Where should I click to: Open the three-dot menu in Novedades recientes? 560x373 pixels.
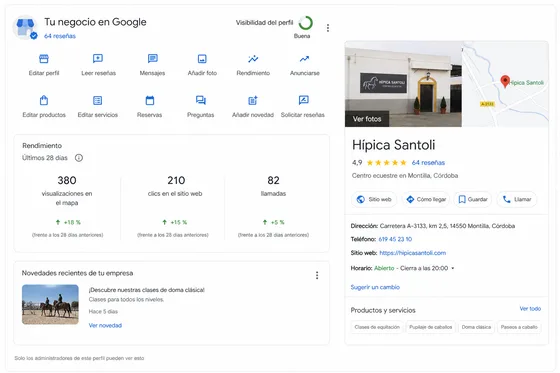coord(317,275)
